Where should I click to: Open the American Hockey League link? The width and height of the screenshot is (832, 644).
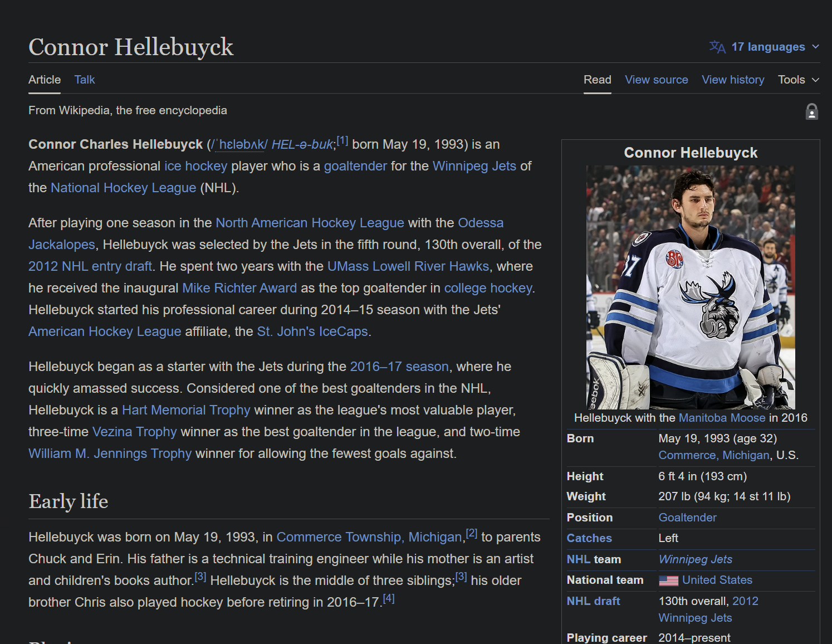pos(105,331)
